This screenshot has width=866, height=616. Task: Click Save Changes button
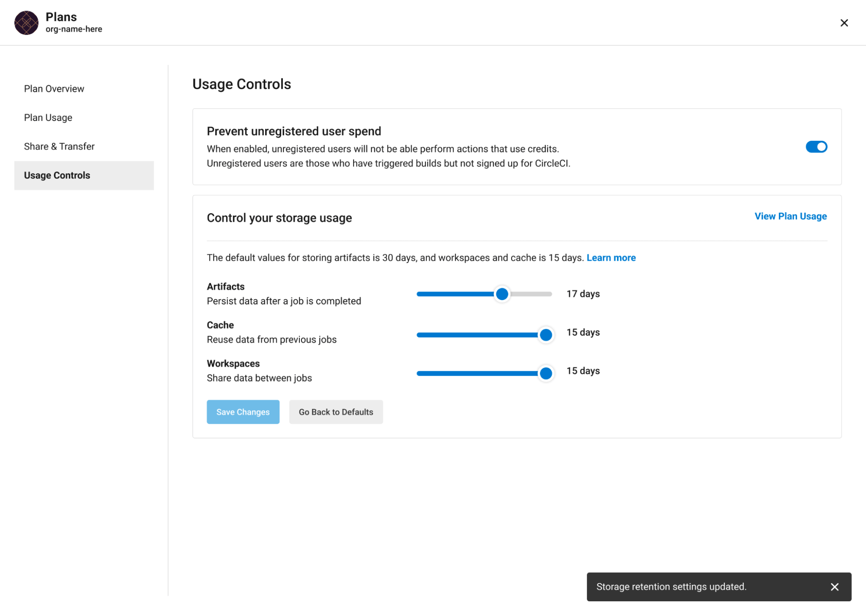(x=243, y=412)
